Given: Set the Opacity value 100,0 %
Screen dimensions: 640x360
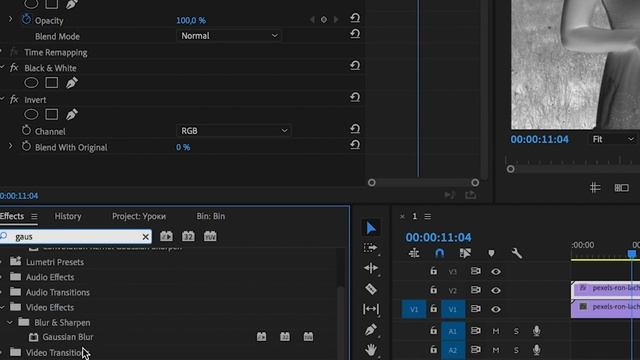Looking at the screenshot, I should [x=191, y=20].
